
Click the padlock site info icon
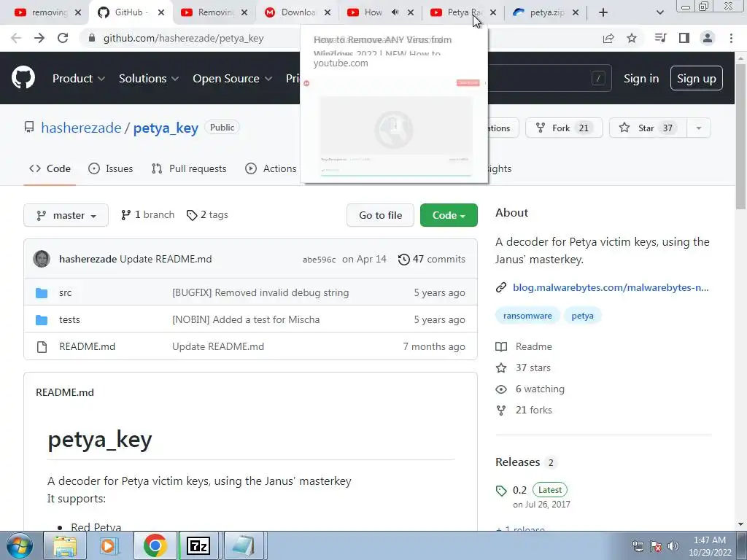coord(92,38)
